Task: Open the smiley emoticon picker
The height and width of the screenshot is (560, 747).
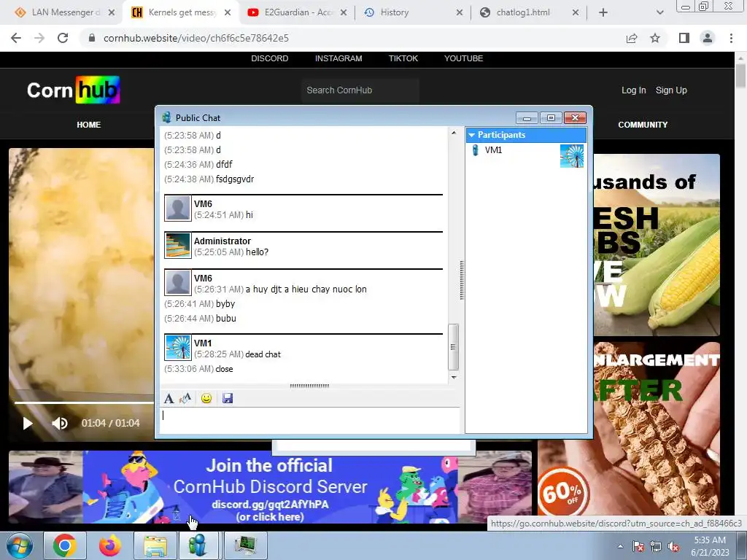Action: coord(206,398)
